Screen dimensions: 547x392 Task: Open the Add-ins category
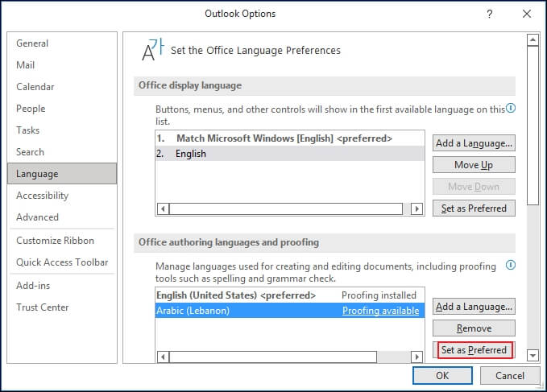pyautogui.click(x=62, y=286)
